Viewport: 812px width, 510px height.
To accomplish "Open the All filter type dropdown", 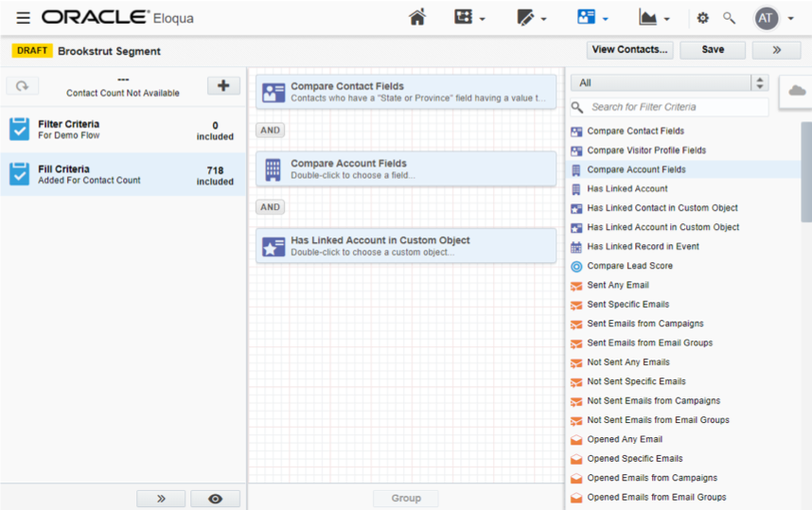I will (669, 83).
